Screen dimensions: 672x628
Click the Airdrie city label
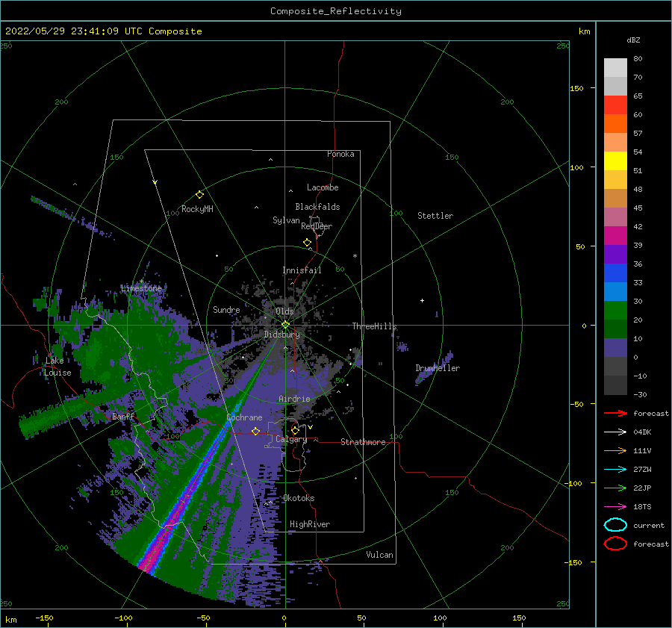(294, 399)
